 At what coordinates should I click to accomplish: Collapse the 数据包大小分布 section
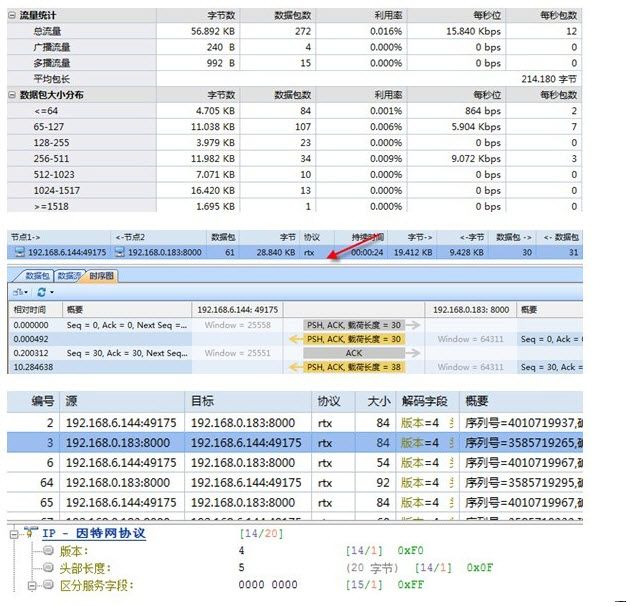(x=12, y=95)
